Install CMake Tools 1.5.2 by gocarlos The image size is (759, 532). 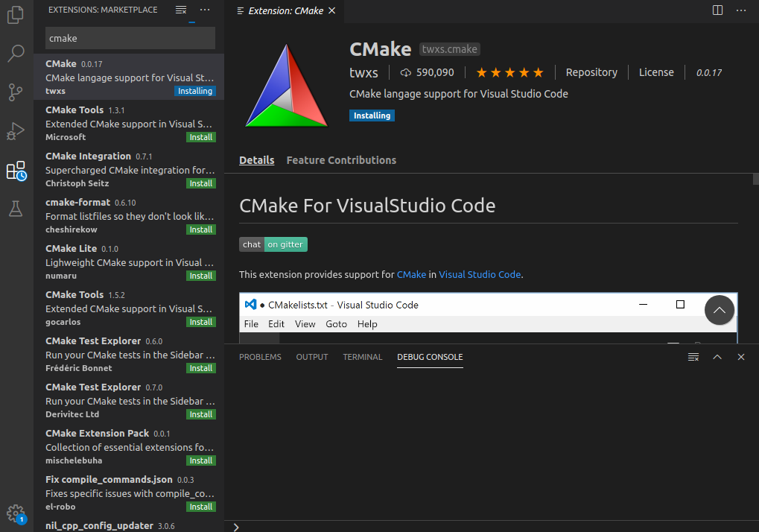[x=201, y=322]
